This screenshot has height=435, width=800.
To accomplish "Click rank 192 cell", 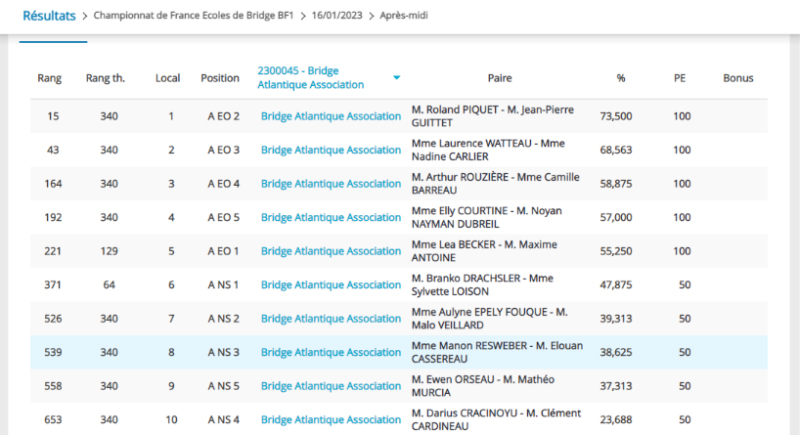I will coord(53,217).
